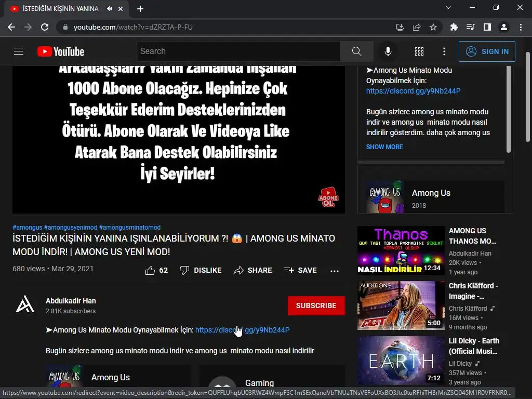Image resolution: width=532 pixels, height=399 pixels.
Task: Install app icon in address bar
Action: 400,27
